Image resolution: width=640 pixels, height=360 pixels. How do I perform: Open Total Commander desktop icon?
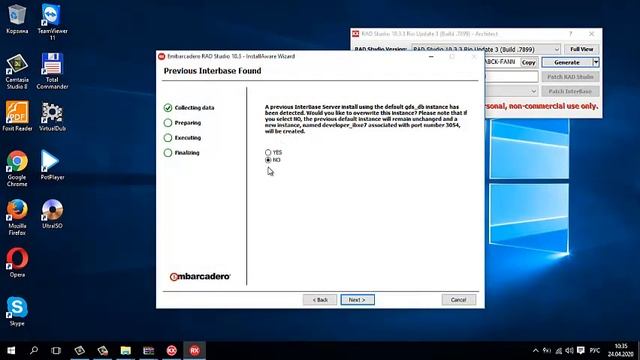(52, 71)
